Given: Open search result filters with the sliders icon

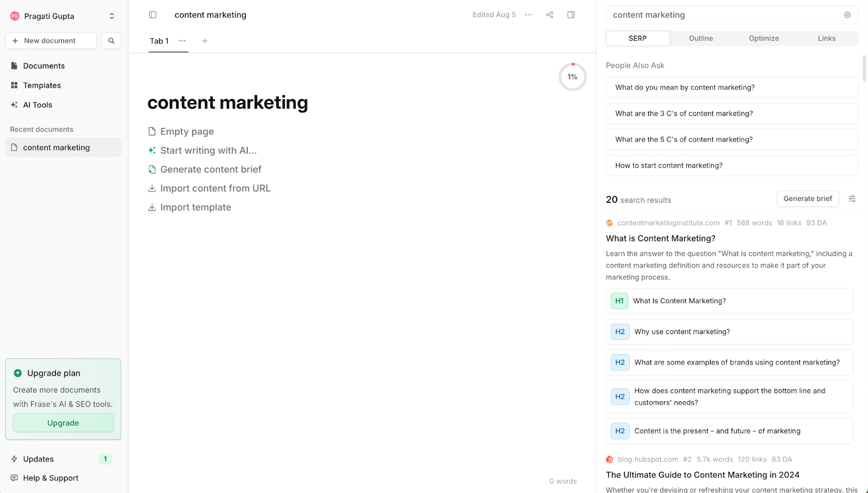Looking at the screenshot, I should pyautogui.click(x=851, y=199).
